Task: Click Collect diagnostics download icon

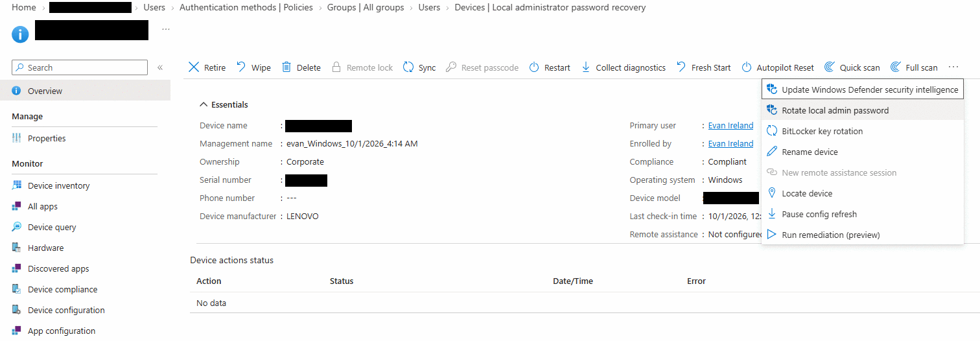Action: 586,67
